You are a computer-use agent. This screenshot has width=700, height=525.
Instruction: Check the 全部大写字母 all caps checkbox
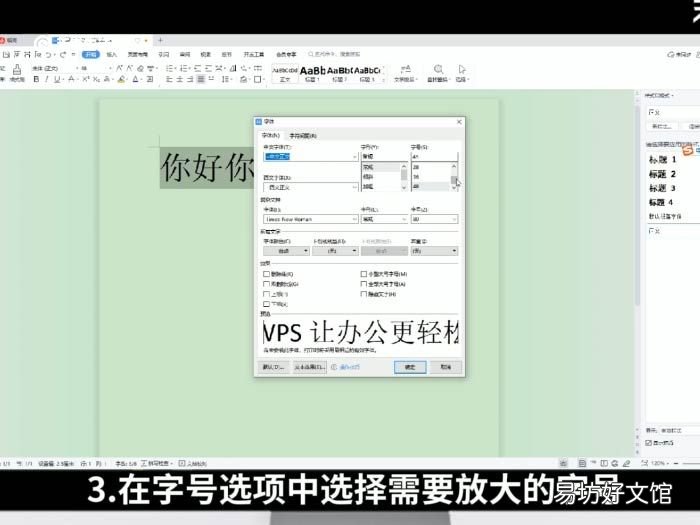[364, 284]
